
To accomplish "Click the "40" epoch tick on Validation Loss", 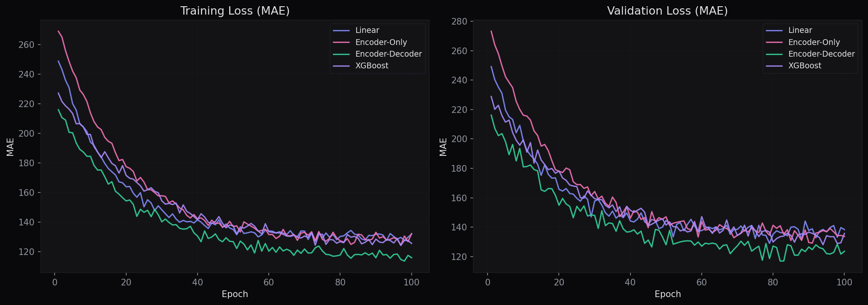I will click(630, 282).
